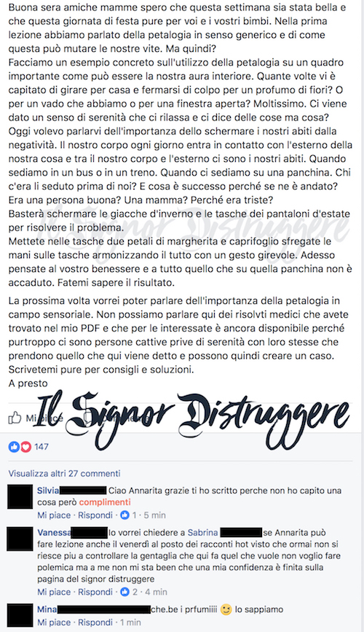This screenshot has width=364, height=632.
Task: Open Silvia's profile picture thumbnail
Action: click(20, 497)
